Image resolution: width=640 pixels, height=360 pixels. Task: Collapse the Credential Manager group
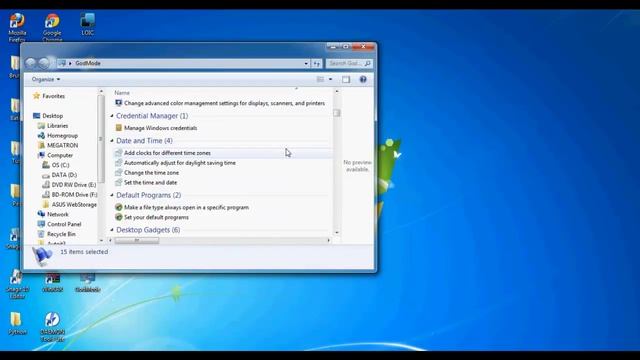[112, 116]
